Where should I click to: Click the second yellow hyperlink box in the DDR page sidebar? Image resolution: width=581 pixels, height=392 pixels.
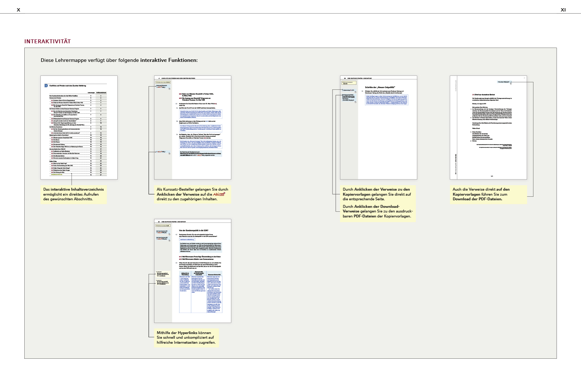coord(163,282)
